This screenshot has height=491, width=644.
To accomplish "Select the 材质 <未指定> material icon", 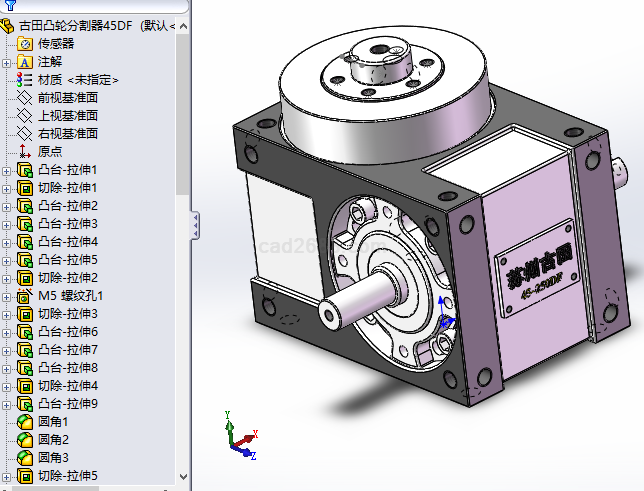I will (x=25, y=79).
